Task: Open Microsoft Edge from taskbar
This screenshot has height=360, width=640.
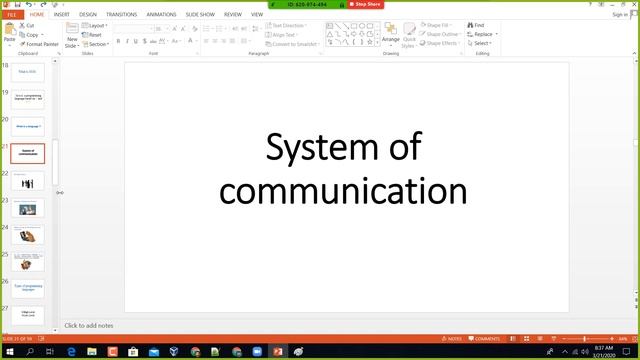Action: tap(71, 351)
